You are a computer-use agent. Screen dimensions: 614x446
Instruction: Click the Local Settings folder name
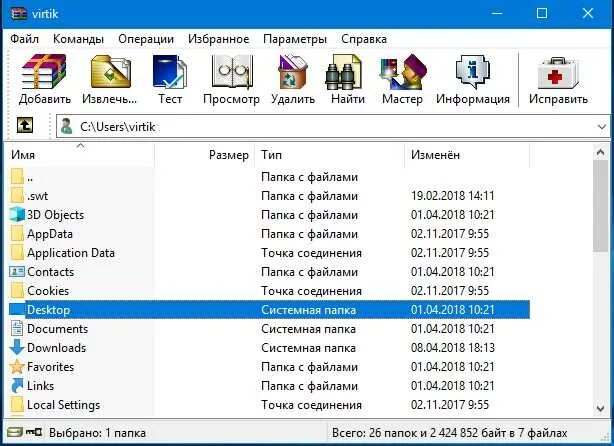(x=63, y=405)
